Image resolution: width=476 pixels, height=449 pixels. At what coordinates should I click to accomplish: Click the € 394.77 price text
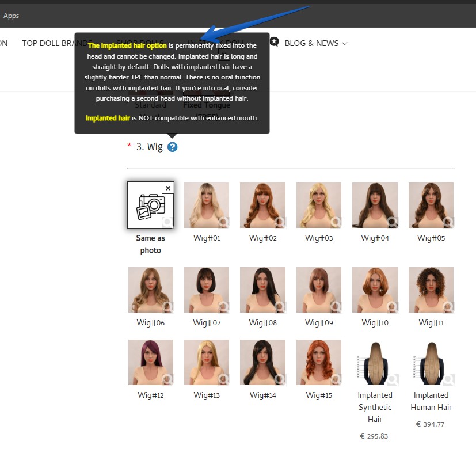pos(430,424)
